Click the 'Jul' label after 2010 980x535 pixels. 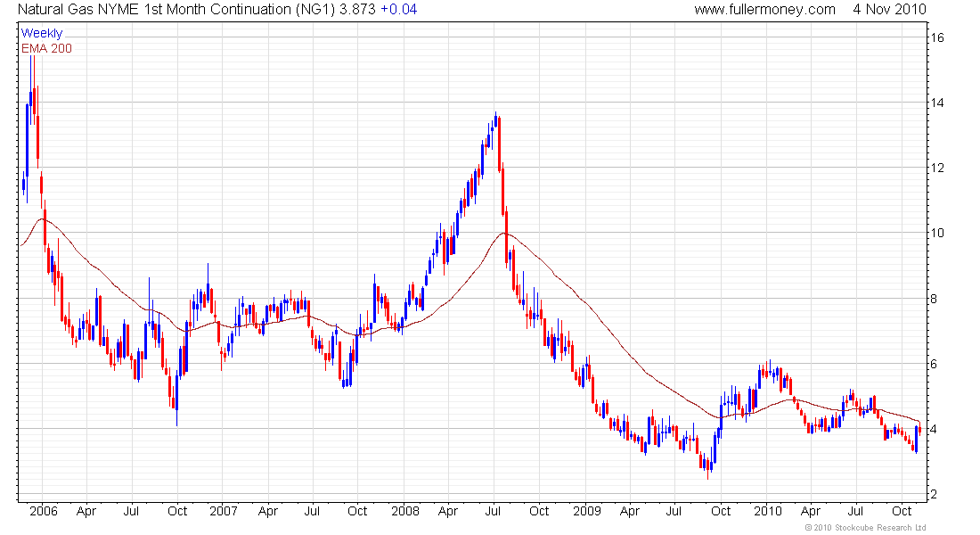pyautogui.click(x=855, y=511)
